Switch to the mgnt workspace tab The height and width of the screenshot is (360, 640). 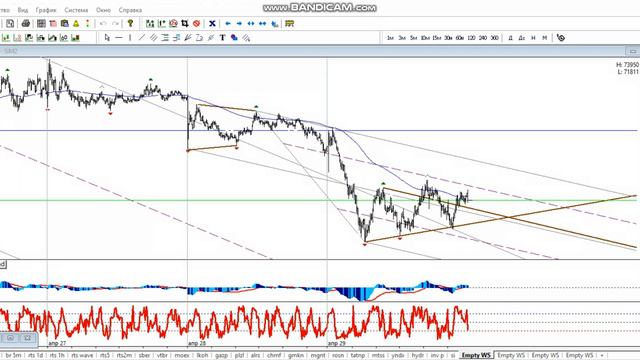pyautogui.click(x=318, y=355)
